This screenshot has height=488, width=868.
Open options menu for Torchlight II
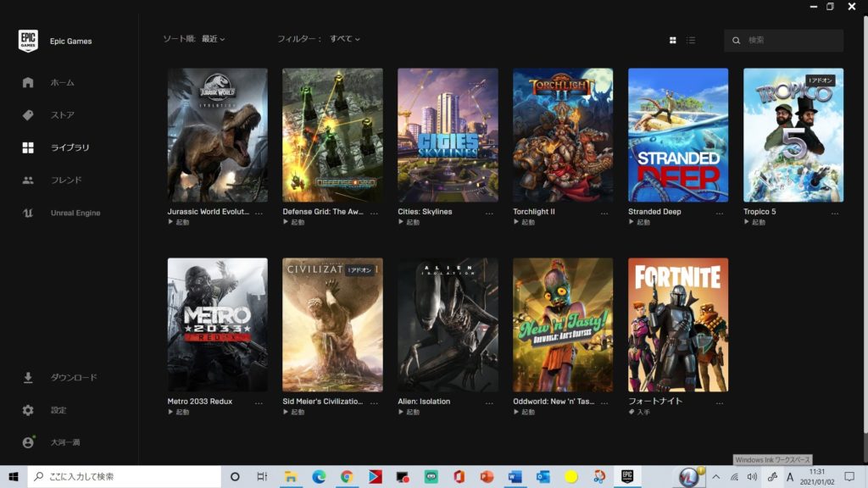coord(604,213)
